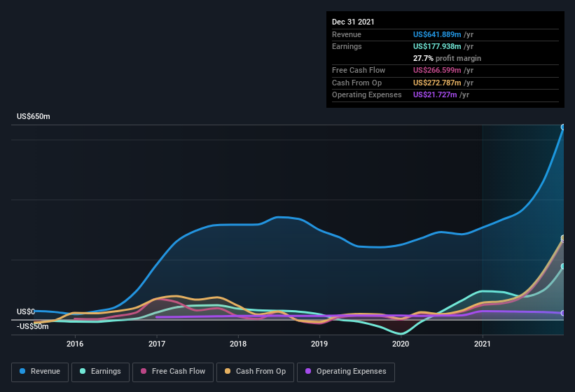Click the 2021 x-axis label

tap(483, 344)
